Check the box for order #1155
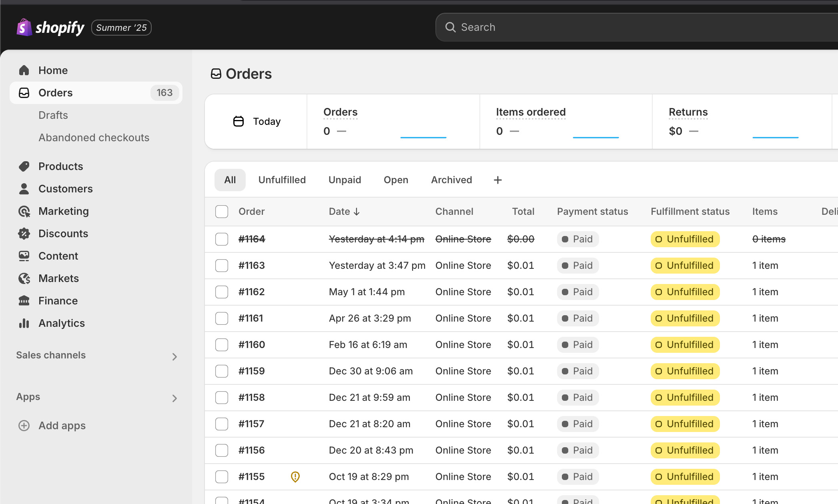Image resolution: width=838 pixels, height=504 pixels. (222, 477)
